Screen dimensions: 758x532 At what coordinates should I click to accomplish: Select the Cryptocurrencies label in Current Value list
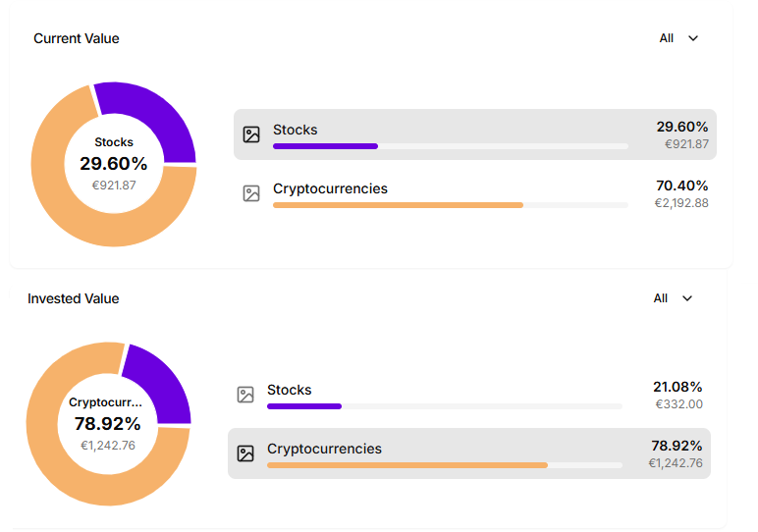coord(330,188)
